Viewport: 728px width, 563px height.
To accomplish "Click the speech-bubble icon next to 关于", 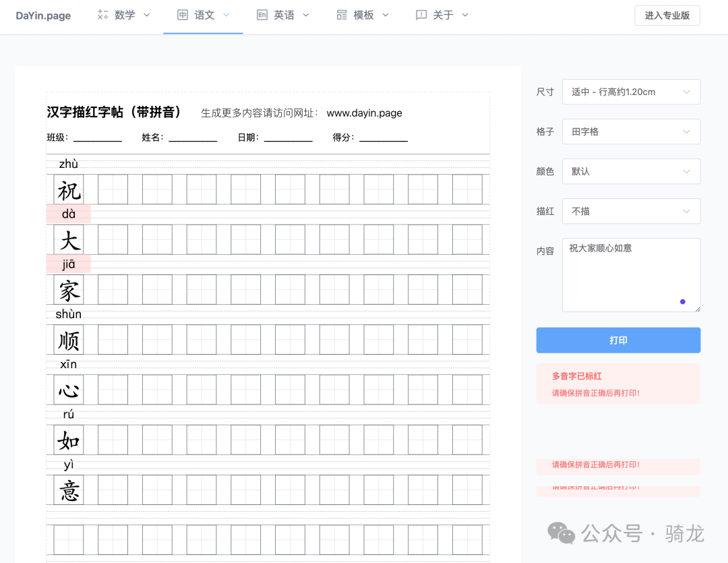I will (421, 14).
